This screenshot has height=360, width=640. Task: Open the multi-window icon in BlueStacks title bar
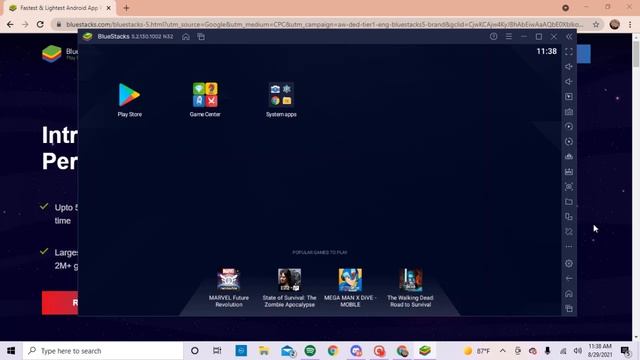(x=201, y=37)
